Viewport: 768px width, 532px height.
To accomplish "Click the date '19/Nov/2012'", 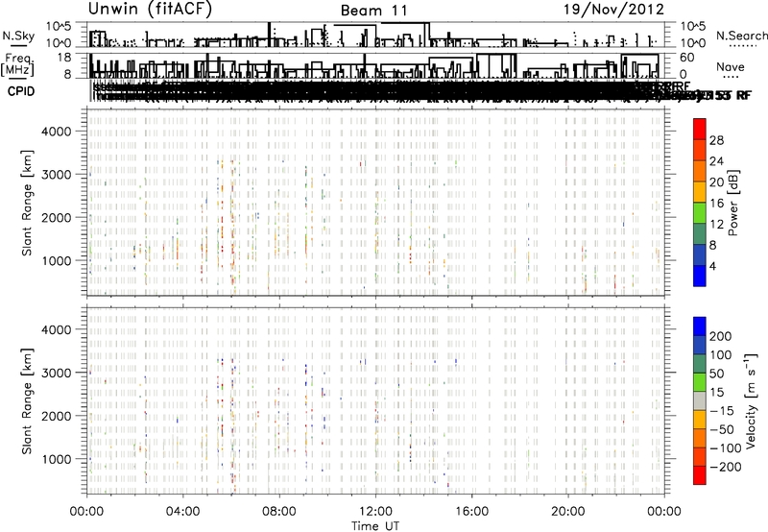I will [x=613, y=9].
